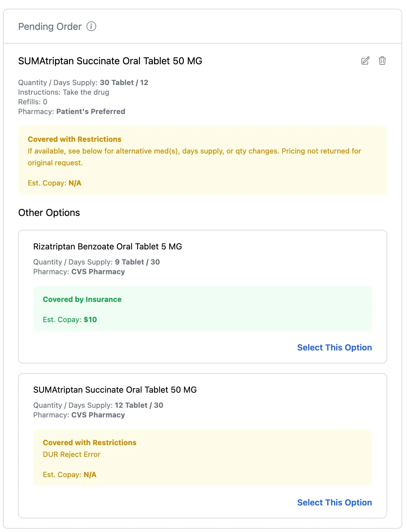Click the 30 Tablet / 12 quantity text
The image size is (407, 532).
[x=124, y=83]
